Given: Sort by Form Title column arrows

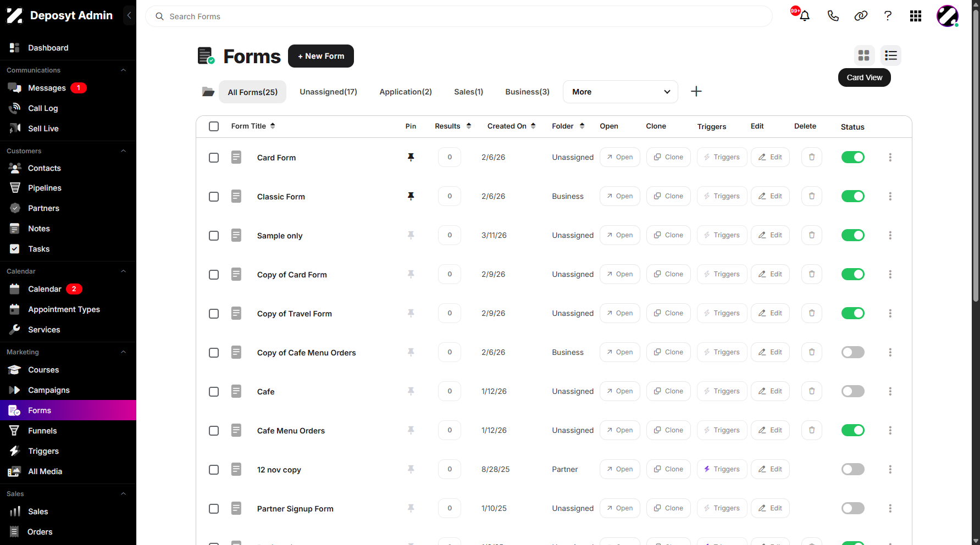Looking at the screenshot, I should (273, 126).
